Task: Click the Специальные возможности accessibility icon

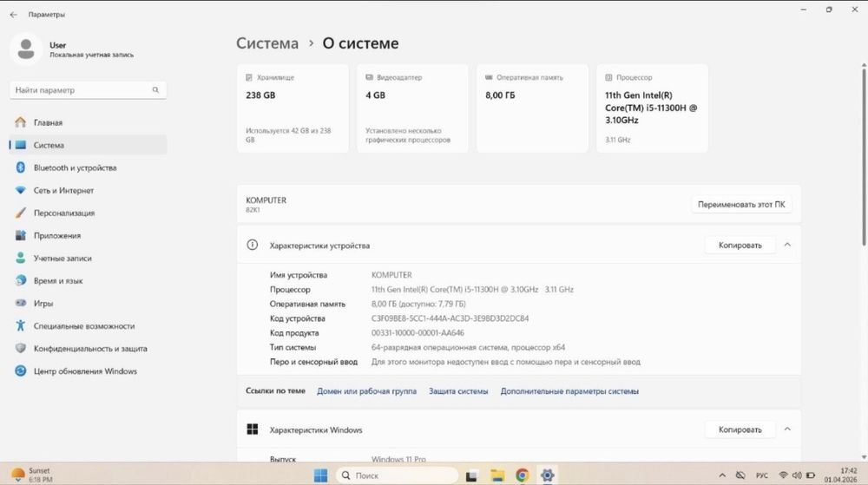Action: point(21,325)
